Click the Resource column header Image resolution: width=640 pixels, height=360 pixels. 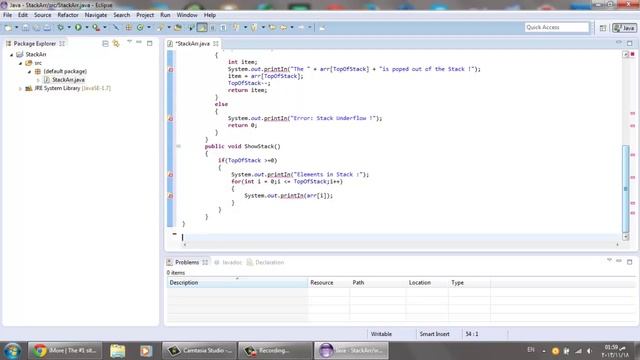click(329, 282)
